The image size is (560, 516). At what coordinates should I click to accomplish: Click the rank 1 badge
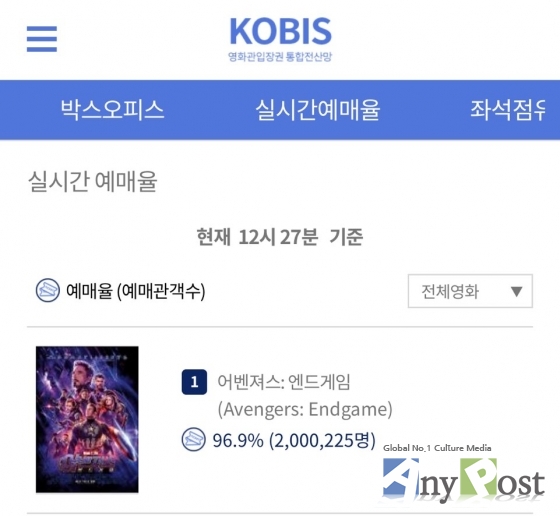tap(194, 382)
